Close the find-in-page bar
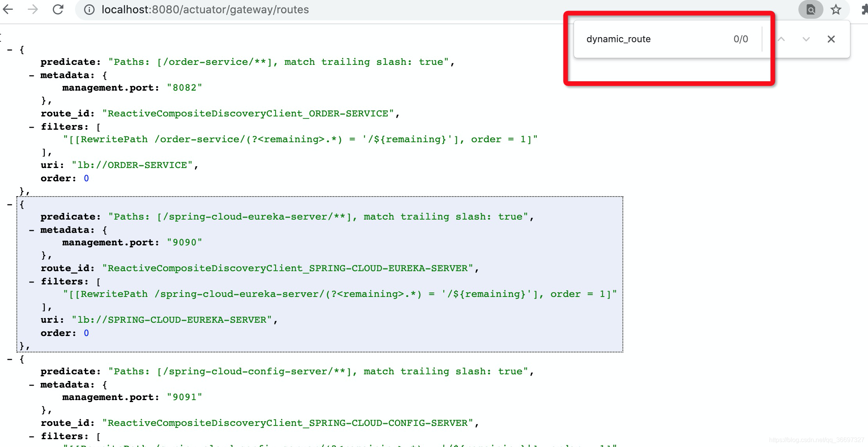 831,39
